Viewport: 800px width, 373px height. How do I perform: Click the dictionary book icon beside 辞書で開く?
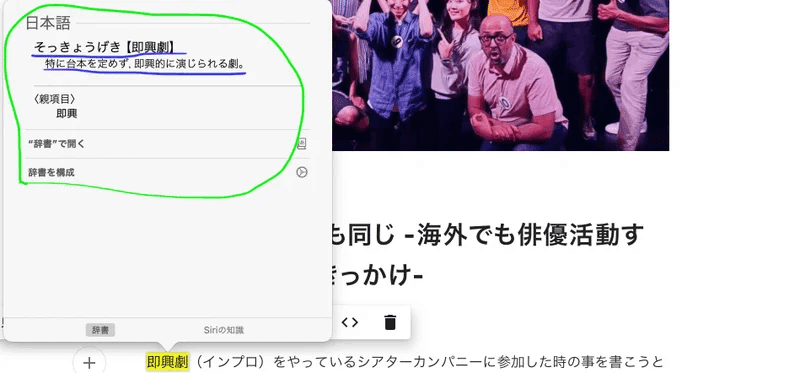point(302,144)
